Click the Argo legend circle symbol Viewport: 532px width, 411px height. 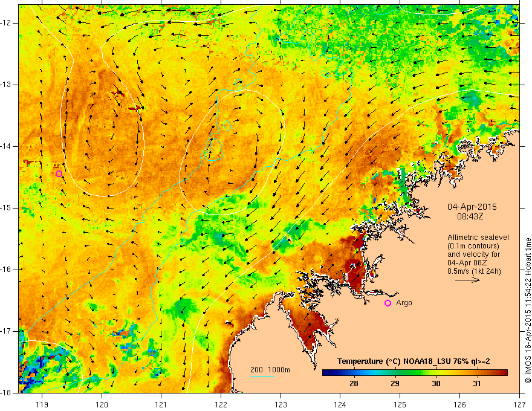coord(388,303)
